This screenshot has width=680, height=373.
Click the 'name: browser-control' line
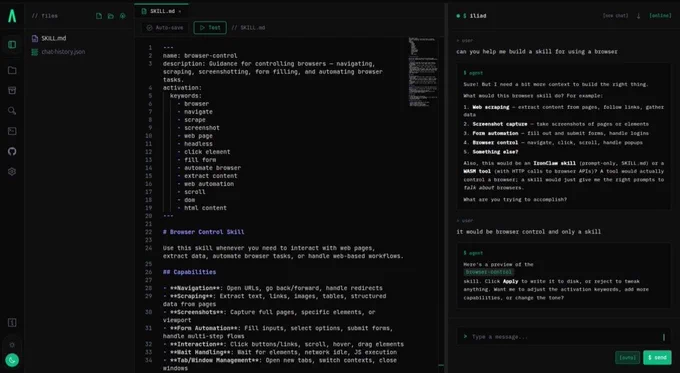pyautogui.click(x=200, y=56)
